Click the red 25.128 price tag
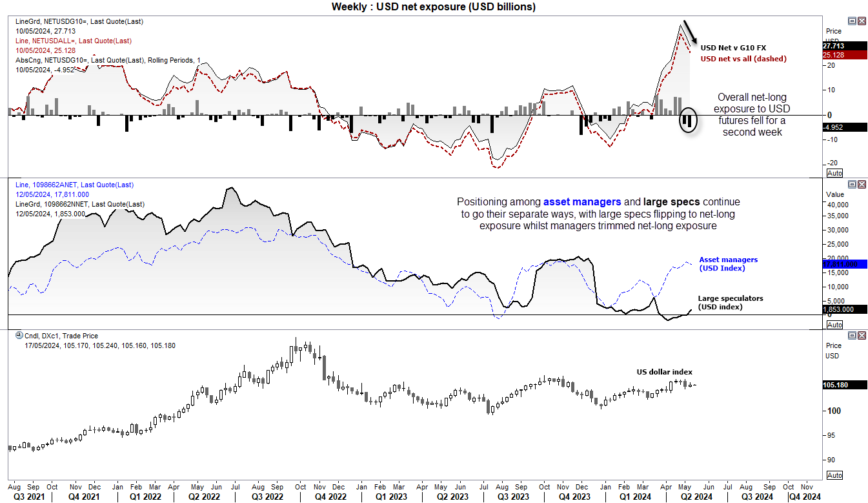Image resolution: width=868 pixels, height=503 pixels. point(845,55)
